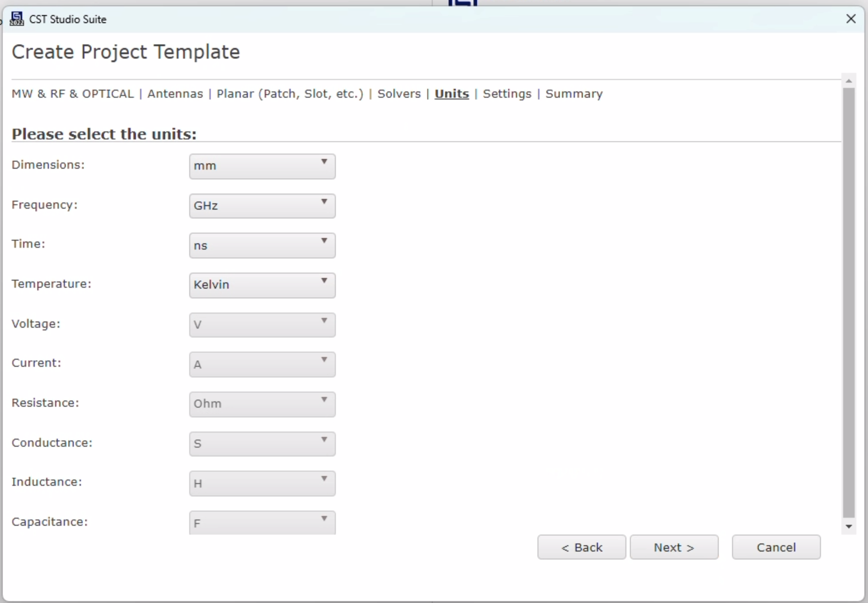Open the Capacitance units dropdown
The image size is (868, 603).
tap(262, 523)
